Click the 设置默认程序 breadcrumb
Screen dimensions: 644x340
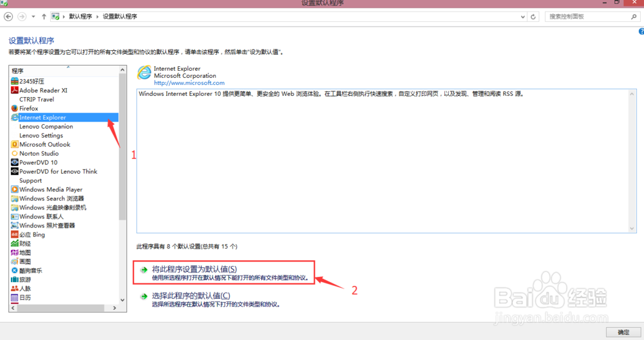[x=120, y=17]
